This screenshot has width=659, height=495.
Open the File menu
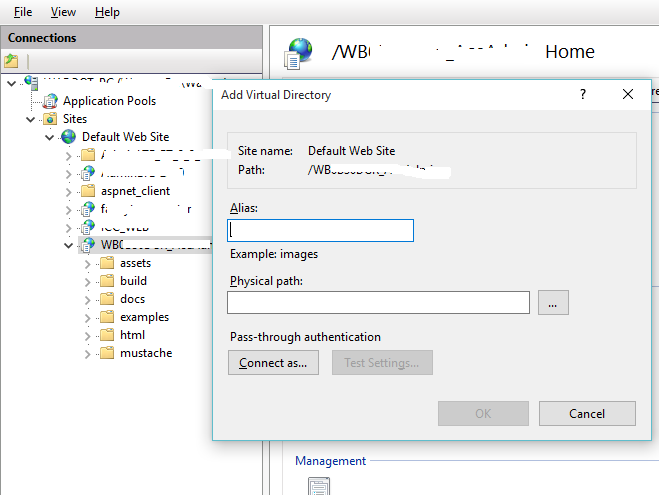[x=23, y=12]
